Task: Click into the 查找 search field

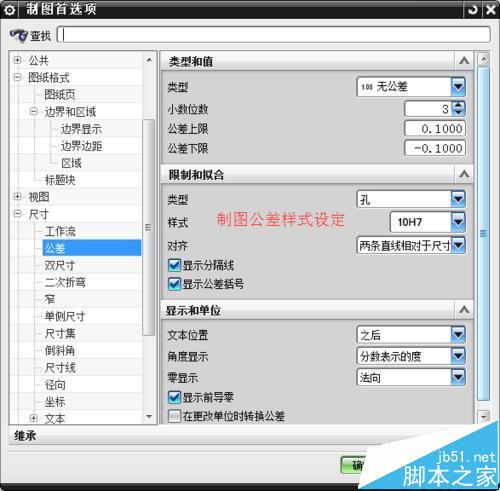Action: (x=273, y=35)
